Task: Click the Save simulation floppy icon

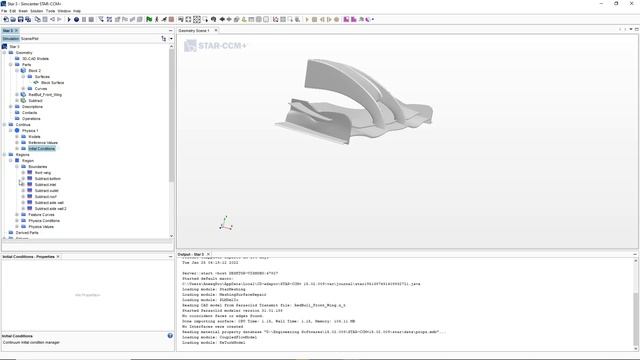Action: point(20,19)
